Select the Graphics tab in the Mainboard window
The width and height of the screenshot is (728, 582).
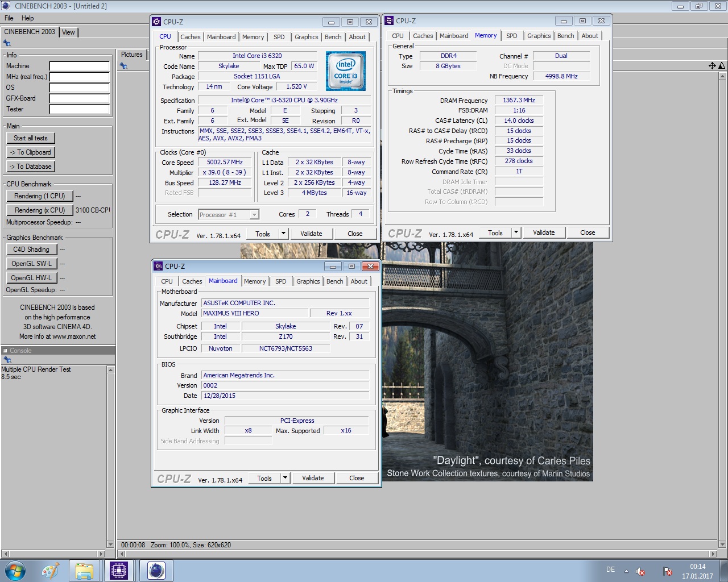pyautogui.click(x=308, y=281)
